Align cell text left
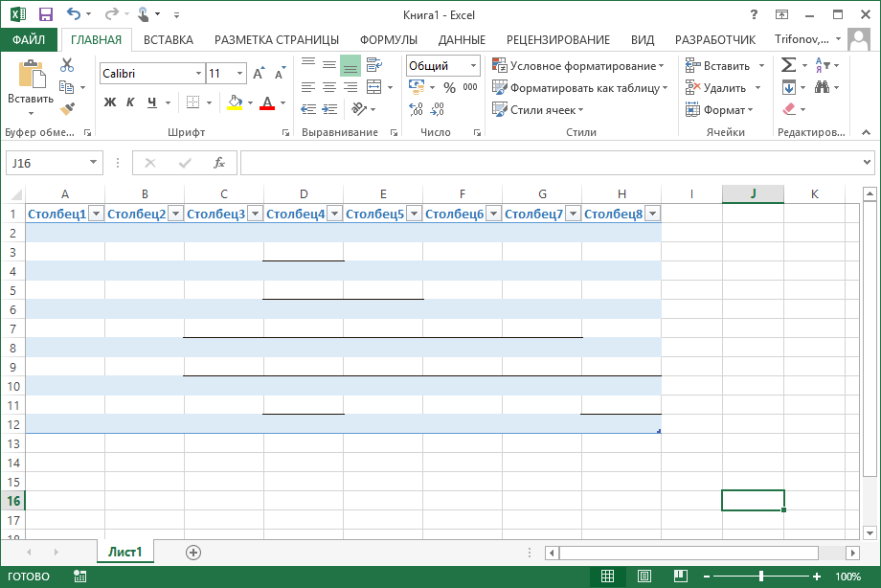The height and width of the screenshot is (588, 881). [308, 87]
